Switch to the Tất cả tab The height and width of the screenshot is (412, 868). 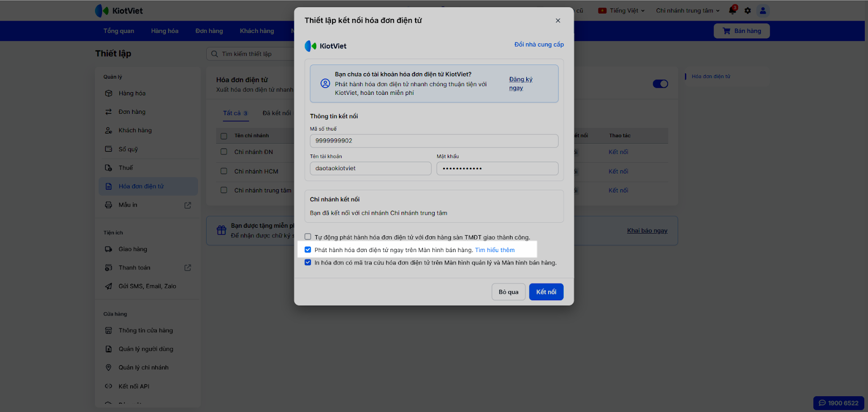(235, 113)
